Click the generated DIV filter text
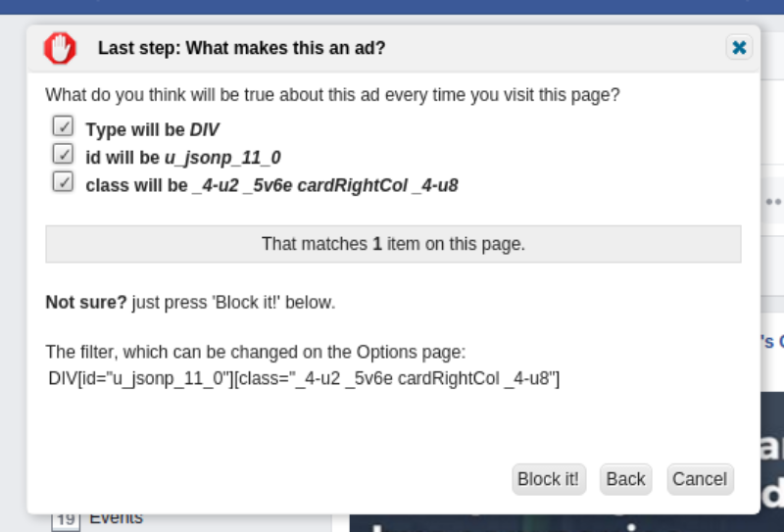 [304, 378]
